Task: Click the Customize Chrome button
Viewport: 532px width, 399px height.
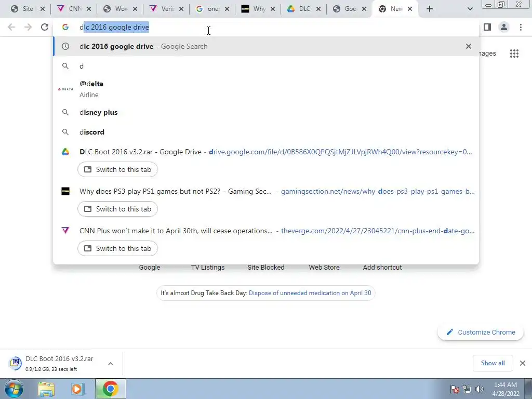Action: (480, 332)
